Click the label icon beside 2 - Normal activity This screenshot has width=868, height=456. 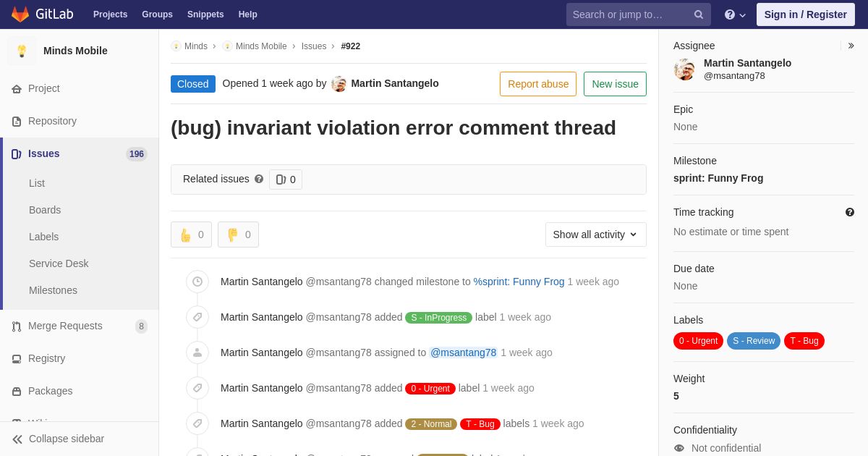(x=197, y=423)
